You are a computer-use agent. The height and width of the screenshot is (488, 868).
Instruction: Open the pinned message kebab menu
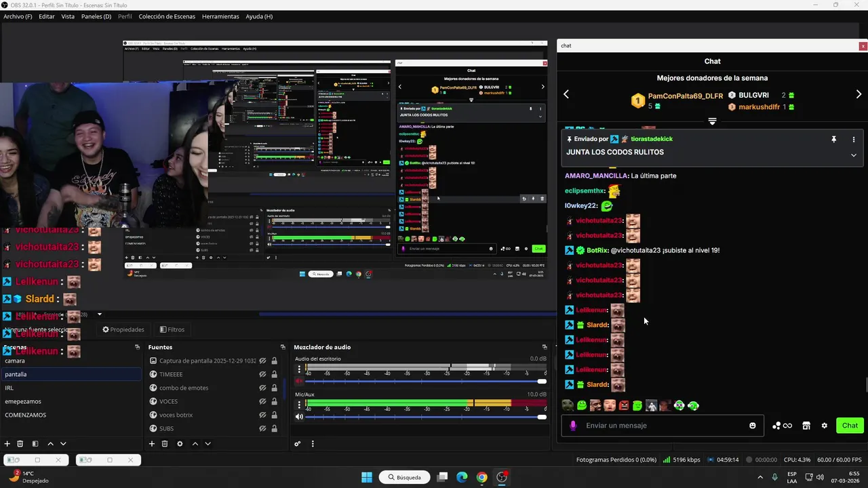(x=854, y=139)
